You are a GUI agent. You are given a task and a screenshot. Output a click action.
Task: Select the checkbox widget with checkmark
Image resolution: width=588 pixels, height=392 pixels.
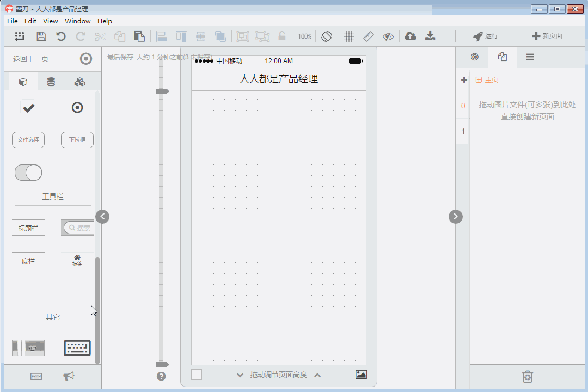pyautogui.click(x=28, y=108)
